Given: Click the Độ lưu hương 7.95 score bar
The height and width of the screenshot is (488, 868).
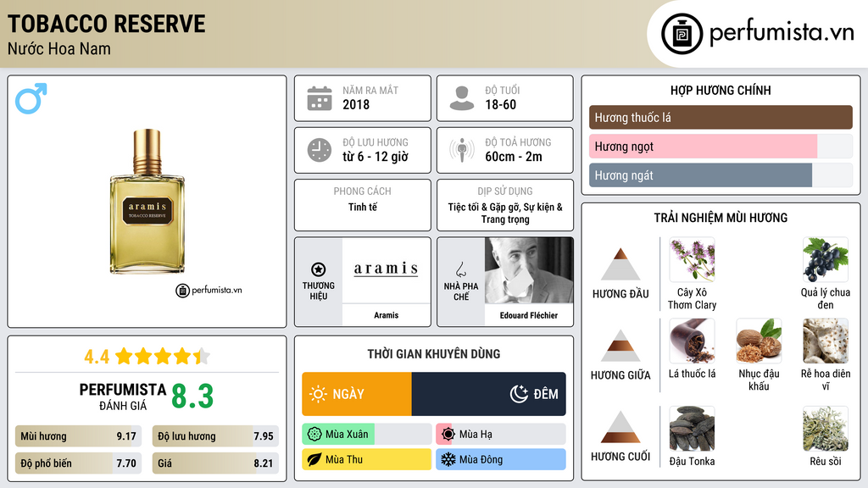Looking at the screenshot, I should coord(215,436).
